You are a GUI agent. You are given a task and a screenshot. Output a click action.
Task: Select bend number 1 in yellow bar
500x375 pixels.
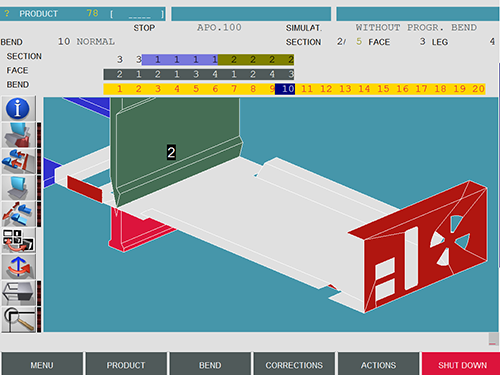tap(119, 89)
